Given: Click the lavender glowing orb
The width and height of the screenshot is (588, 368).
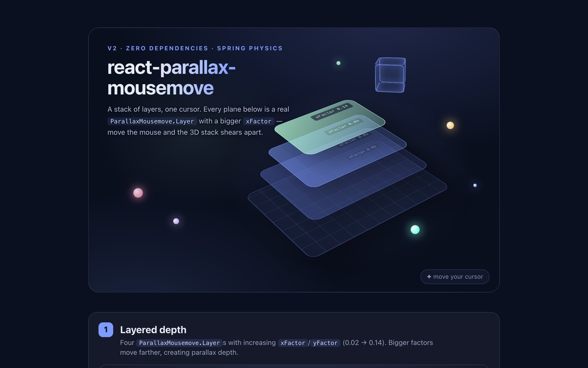Looking at the screenshot, I should point(176,221).
